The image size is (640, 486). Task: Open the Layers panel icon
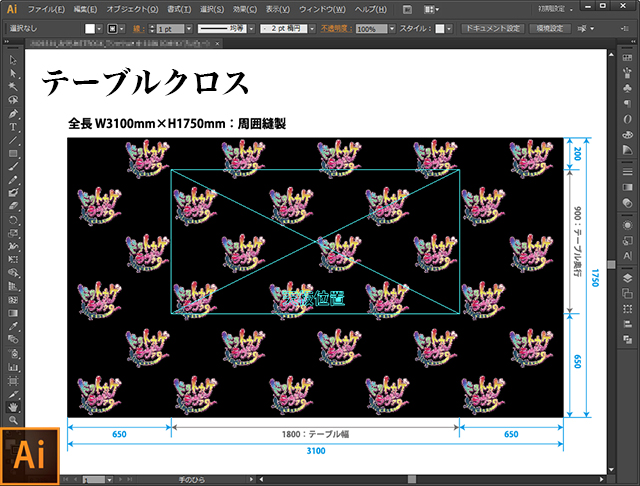click(627, 278)
